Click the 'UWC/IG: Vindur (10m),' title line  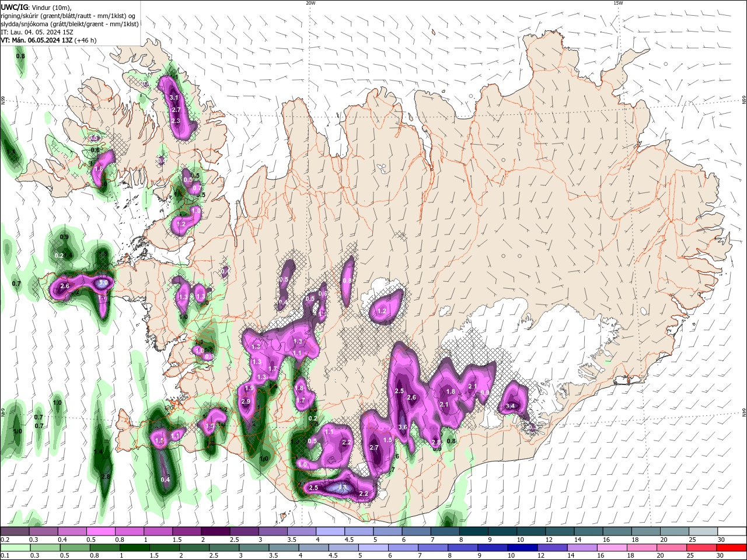click(x=36, y=7)
